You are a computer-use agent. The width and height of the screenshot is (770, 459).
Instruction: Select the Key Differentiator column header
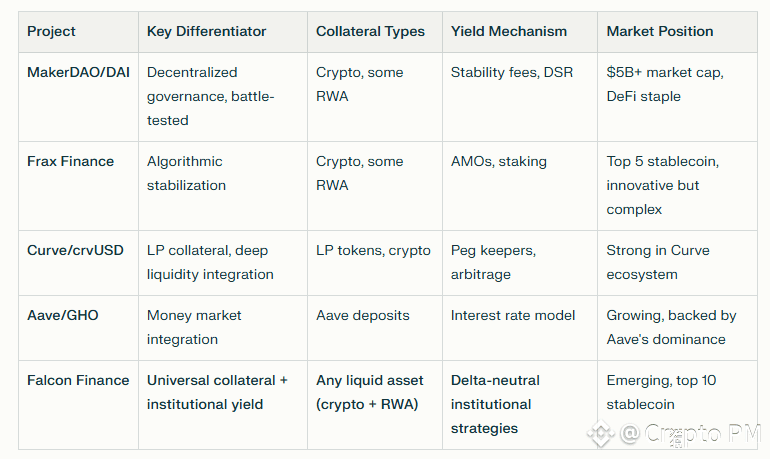[x=206, y=31]
